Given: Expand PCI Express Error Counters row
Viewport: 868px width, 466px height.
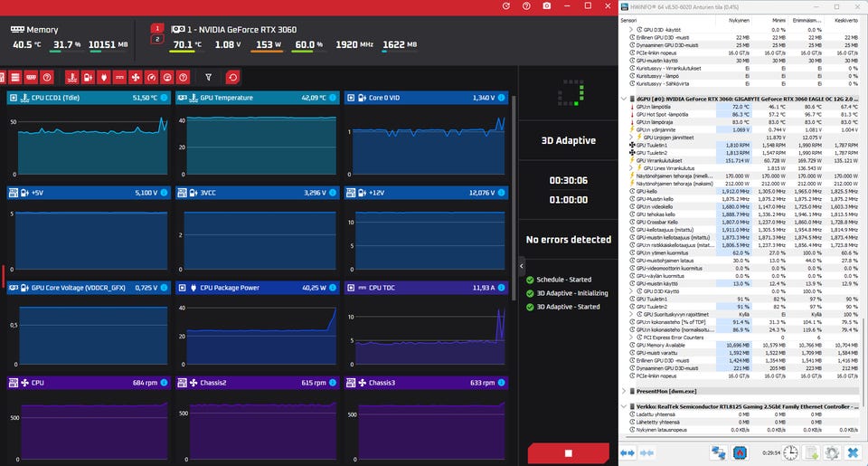Looking at the screenshot, I should point(631,338).
